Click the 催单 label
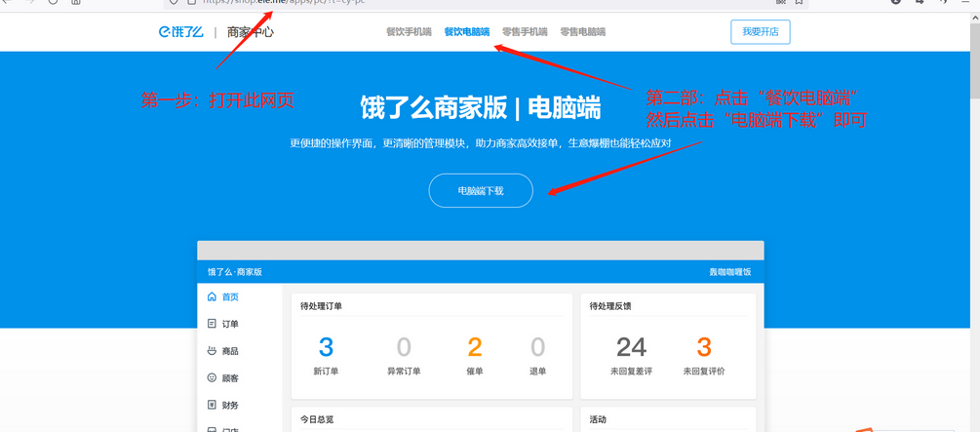 [x=475, y=372]
